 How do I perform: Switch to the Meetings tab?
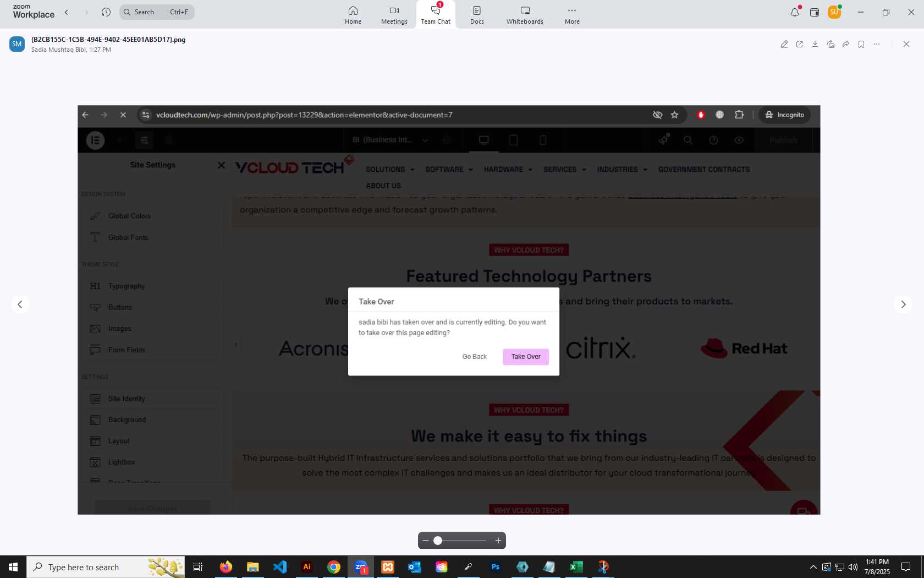point(394,15)
